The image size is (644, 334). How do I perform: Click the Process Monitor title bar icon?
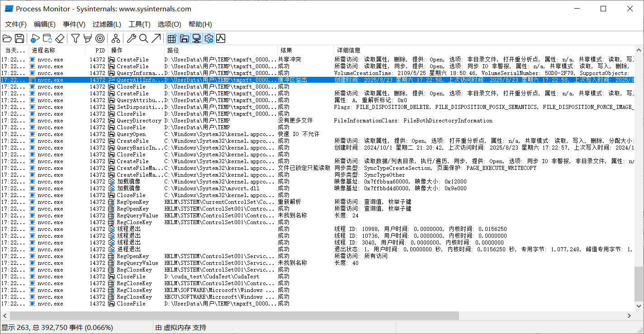click(x=9, y=9)
